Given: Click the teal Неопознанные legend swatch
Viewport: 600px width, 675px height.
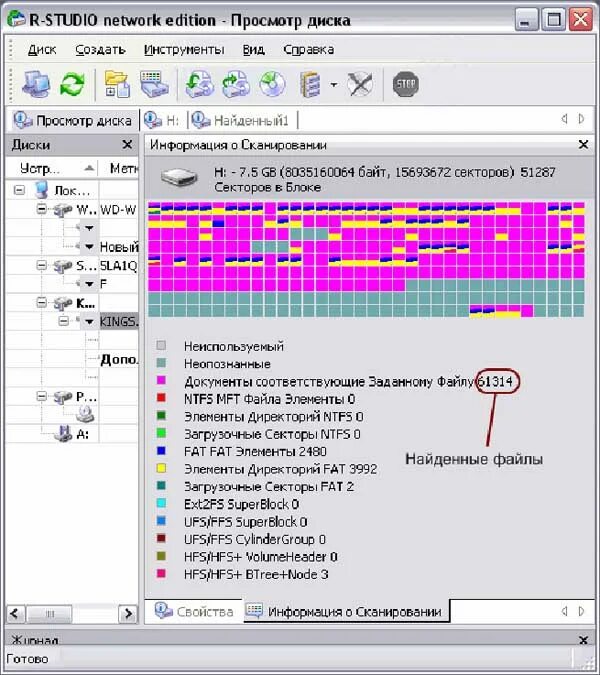Looking at the screenshot, I should click(161, 363).
